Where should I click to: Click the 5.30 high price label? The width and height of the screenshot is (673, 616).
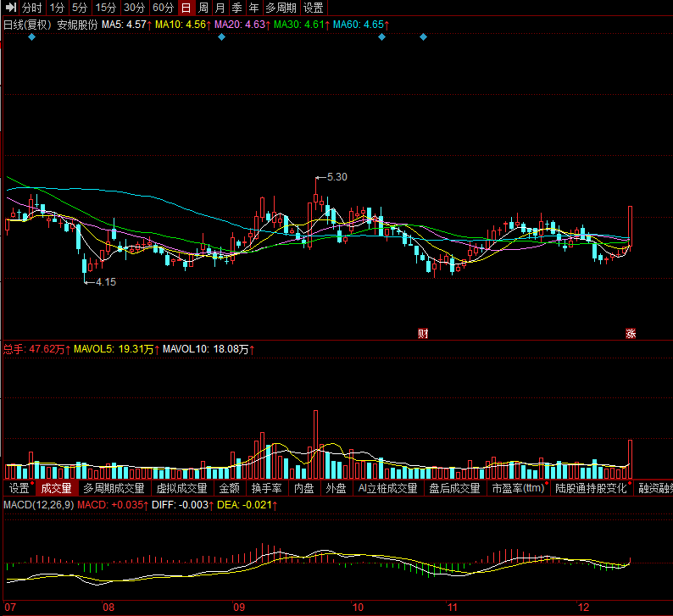336,177
